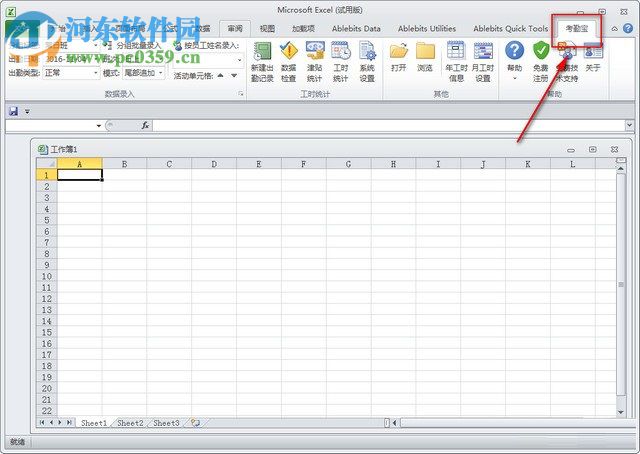The image size is (640, 454).
Task: Click the 按员工姓名录入 employee icon
Action: coord(178,45)
